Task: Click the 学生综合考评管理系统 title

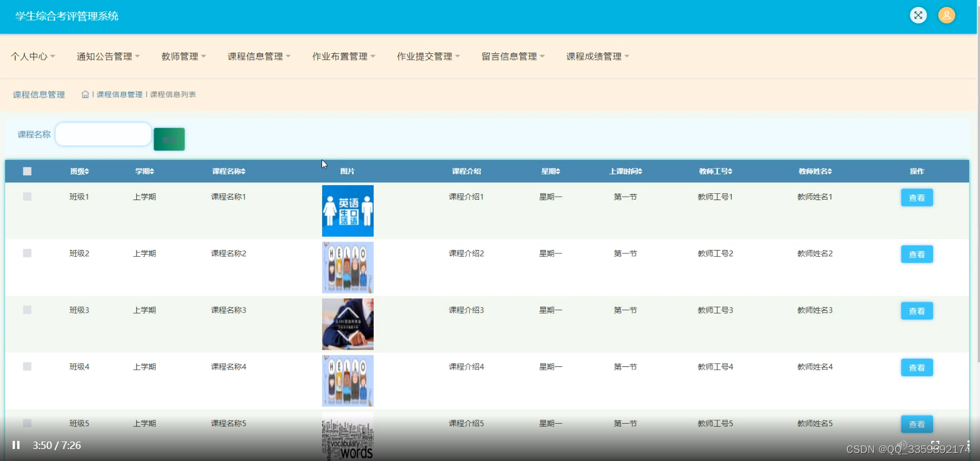Action: pos(66,16)
